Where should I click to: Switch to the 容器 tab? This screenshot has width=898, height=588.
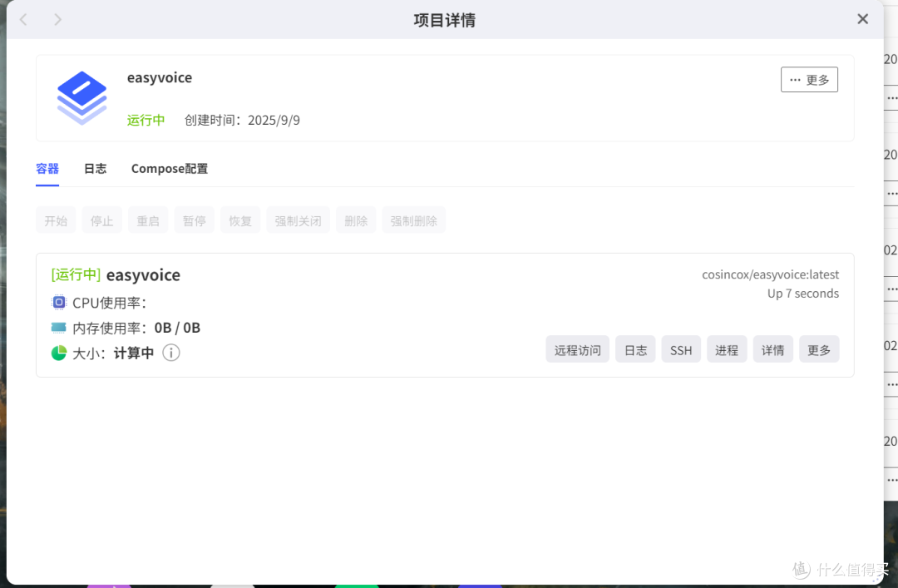47,169
